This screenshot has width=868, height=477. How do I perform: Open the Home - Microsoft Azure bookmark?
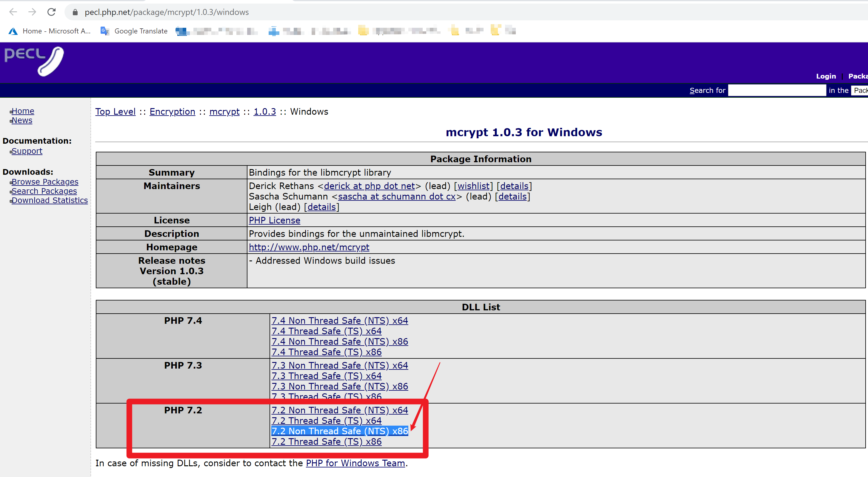[50, 31]
